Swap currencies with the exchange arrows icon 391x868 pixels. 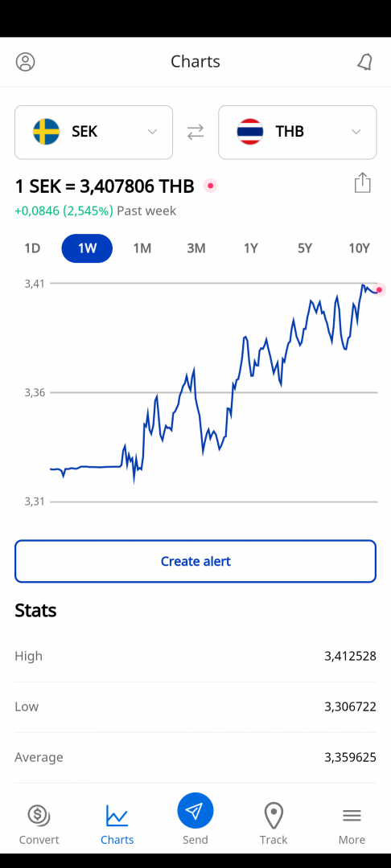[x=195, y=132]
